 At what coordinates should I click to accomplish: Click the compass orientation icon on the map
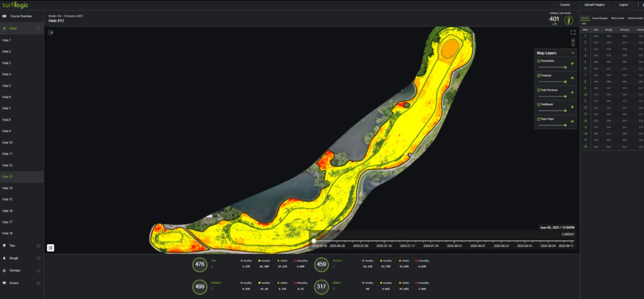(x=51, y=32)
